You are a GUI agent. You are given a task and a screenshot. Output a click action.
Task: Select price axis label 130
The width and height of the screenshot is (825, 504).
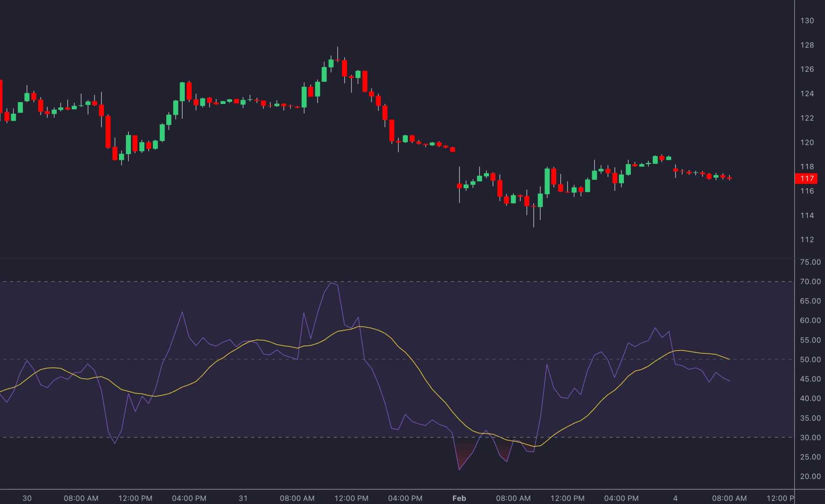click(x=807, y=21)
